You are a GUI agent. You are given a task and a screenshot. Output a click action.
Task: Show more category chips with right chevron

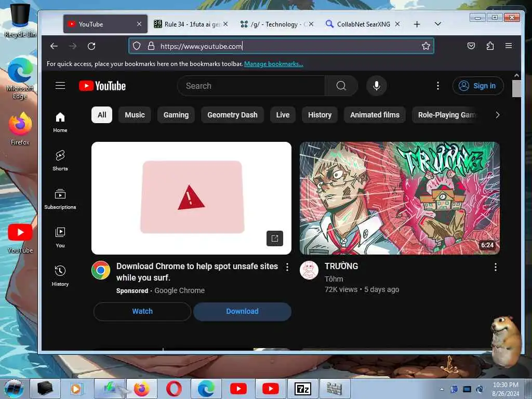pyautogui.click(x=497, y=115)
